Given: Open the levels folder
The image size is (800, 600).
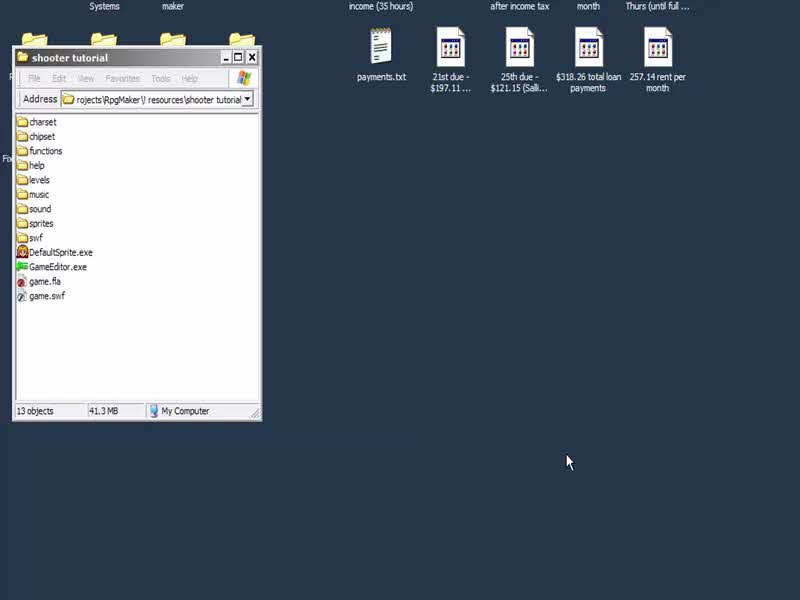Looking at the screenshot, I should pyautogui.click(x=39, y=180).
